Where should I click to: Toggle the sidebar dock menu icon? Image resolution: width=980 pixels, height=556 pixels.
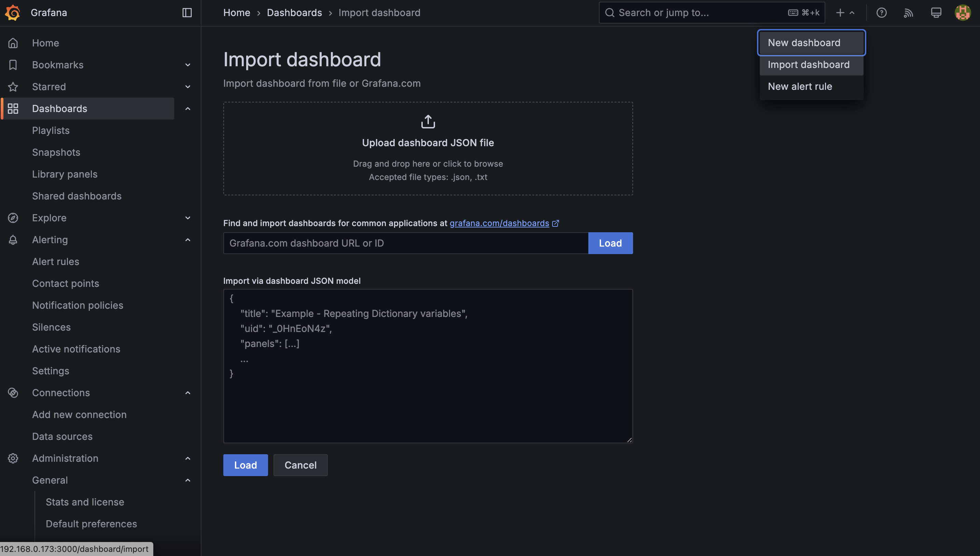[x=187, y=13]
